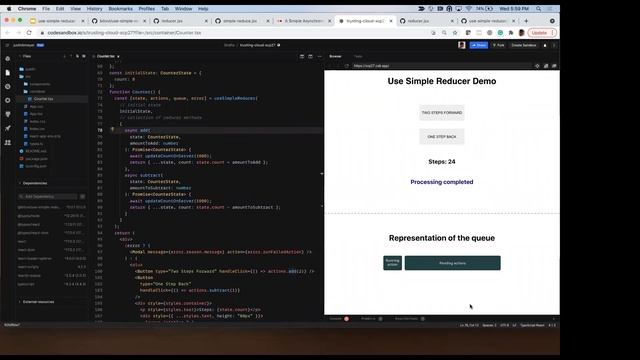This screenshot has width=640, height=360.
Task: Click the preview URL address field
Action: point(442,66)
